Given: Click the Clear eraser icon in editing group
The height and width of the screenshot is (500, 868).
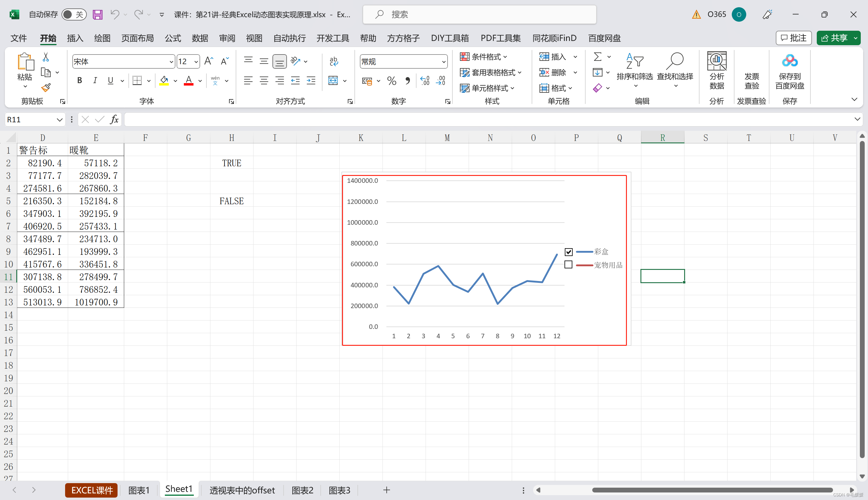Looking at the screenshot, I should pyautogui.click(x=598, y=88).
